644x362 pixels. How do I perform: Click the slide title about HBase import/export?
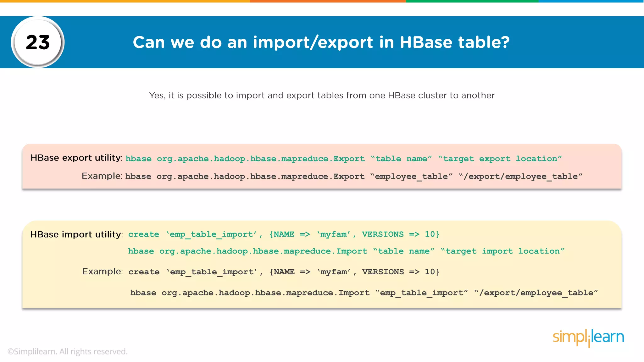(321, 42)
